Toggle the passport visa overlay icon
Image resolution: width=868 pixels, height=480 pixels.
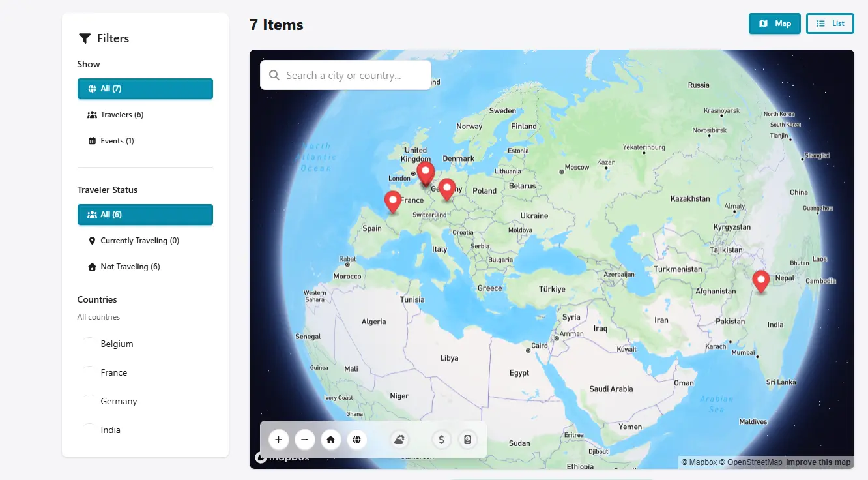[467, 440]
